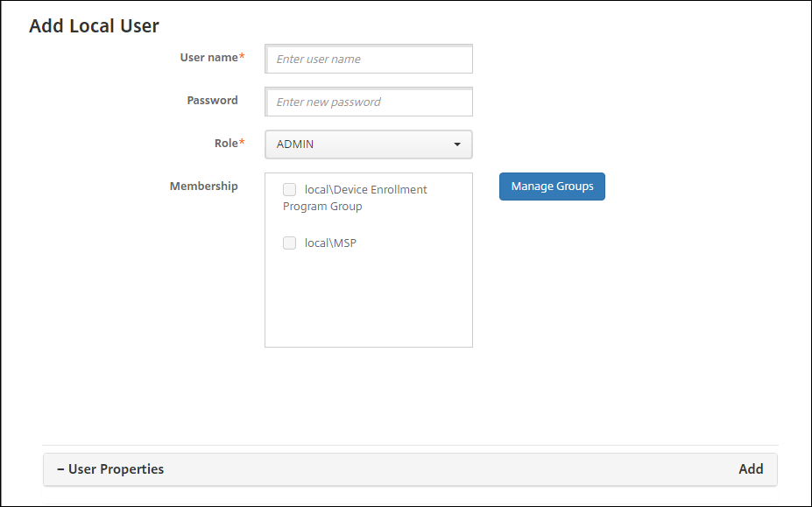Click the red asterisk beside User name
Image resolution: width=812 pixels, height=507 pixels.
243,58
